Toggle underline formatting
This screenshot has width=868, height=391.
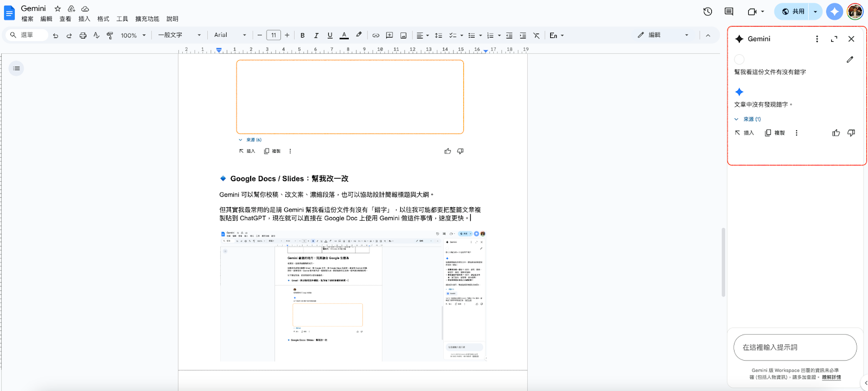pos(330,35)
